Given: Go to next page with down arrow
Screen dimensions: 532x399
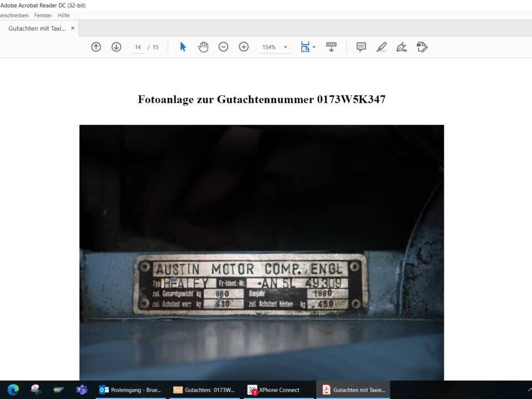Looking at the screenshot, I should 116,47.
